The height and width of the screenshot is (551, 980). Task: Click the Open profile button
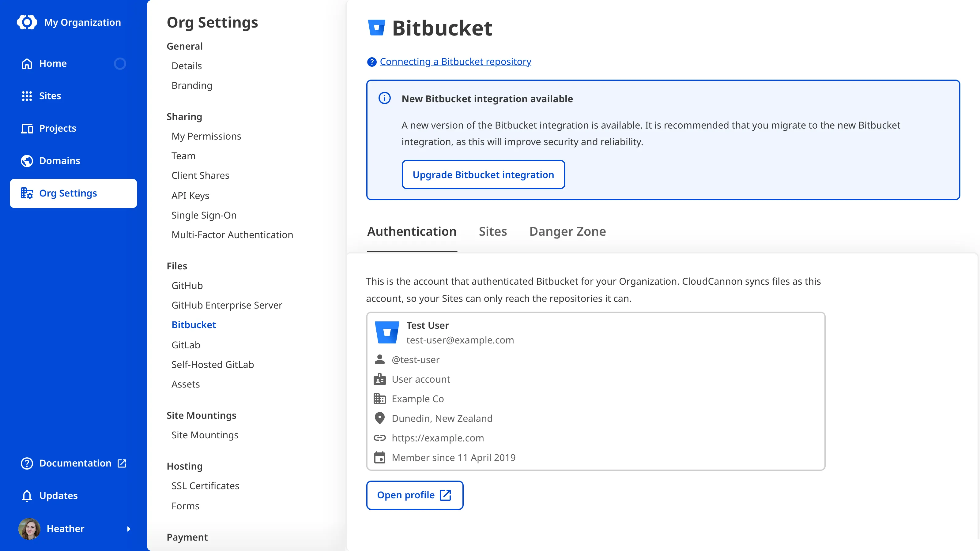[x=415, y=495]
